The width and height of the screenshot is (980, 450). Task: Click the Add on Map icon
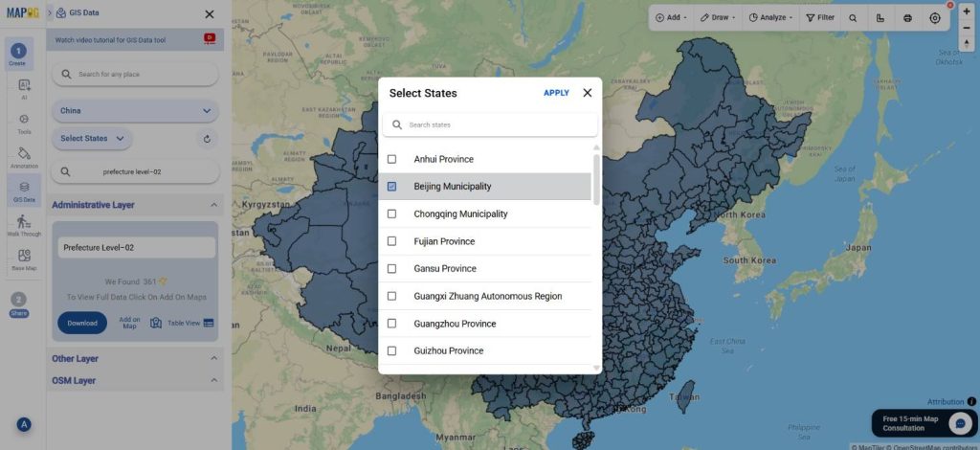point(156,323)
